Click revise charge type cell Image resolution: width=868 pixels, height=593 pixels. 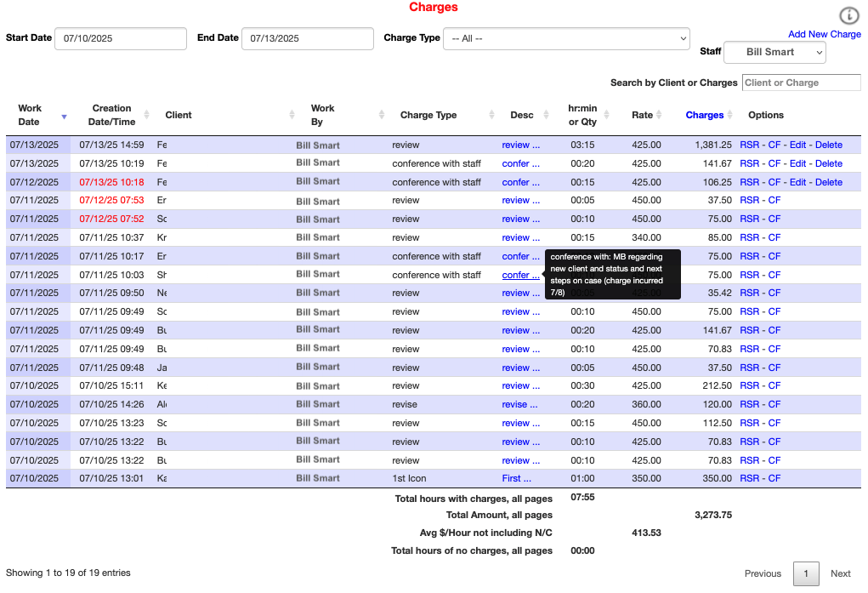(x=405, y=405)
